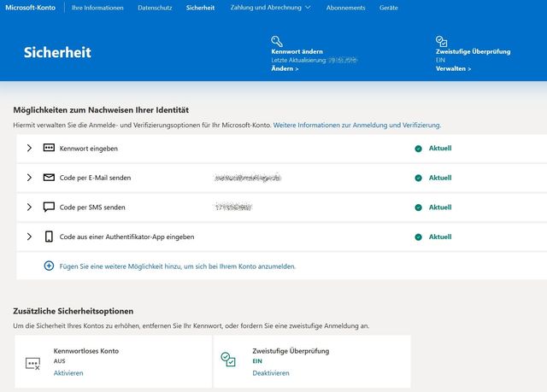The height and width of the screenshot is (392, 547).
Task: Click the Kennwortloses Konto card icon
Action: coord(33,362)
